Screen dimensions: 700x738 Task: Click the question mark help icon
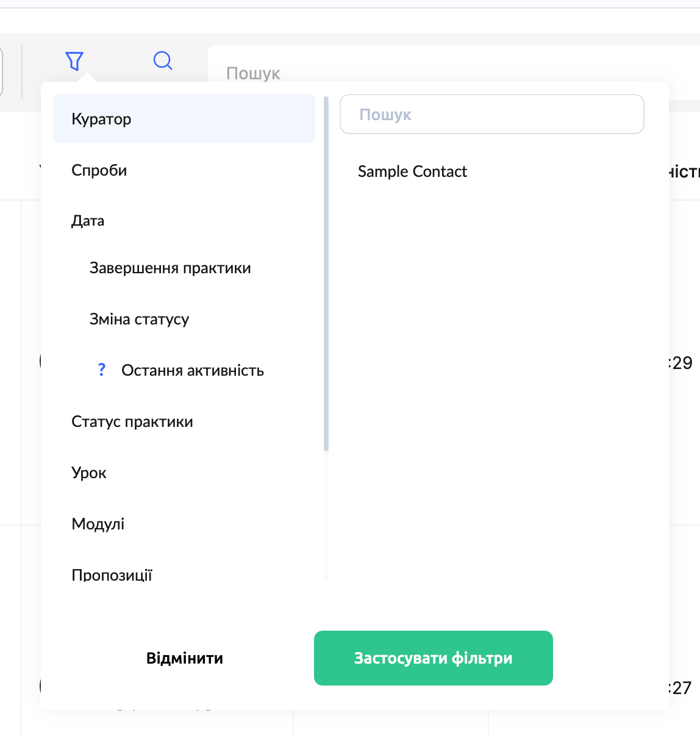point(102,370)
